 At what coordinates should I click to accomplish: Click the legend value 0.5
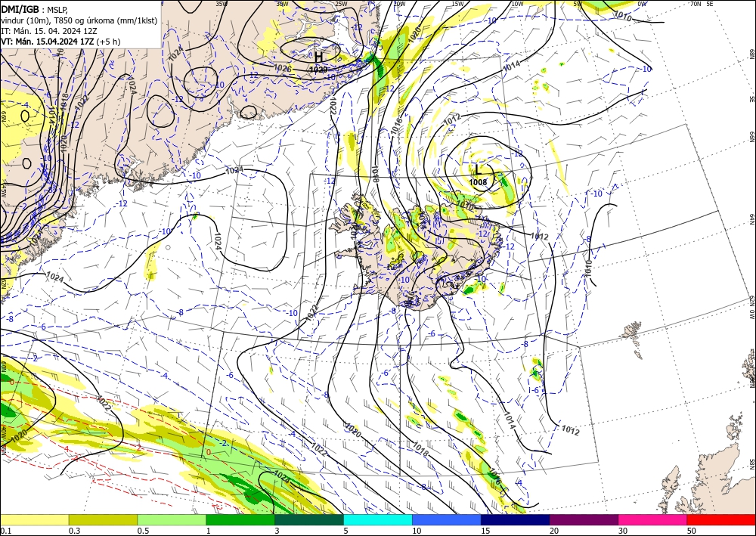143,531
